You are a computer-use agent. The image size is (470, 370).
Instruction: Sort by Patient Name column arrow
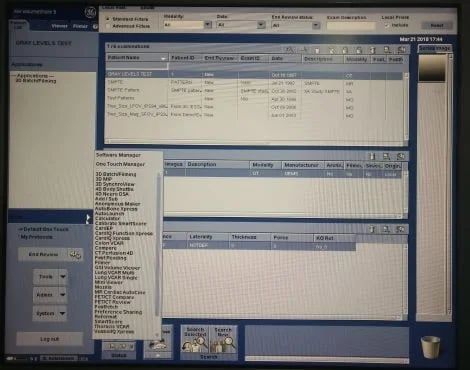tap(163, 58)
